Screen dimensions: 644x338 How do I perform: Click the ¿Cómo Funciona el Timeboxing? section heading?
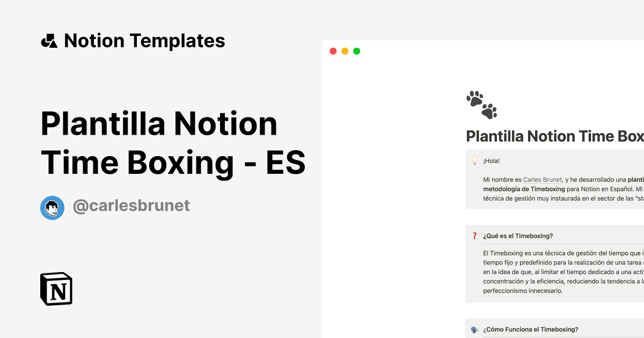(x=530, y=329)
